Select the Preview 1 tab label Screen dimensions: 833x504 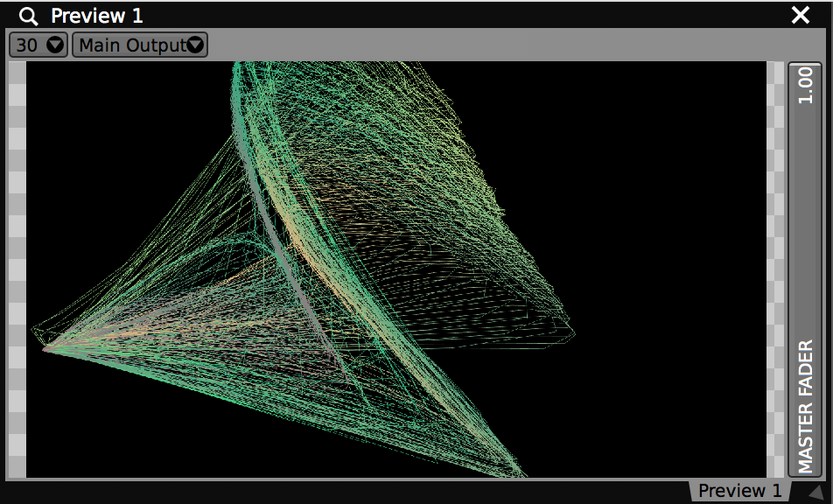[x=739, y=490]
